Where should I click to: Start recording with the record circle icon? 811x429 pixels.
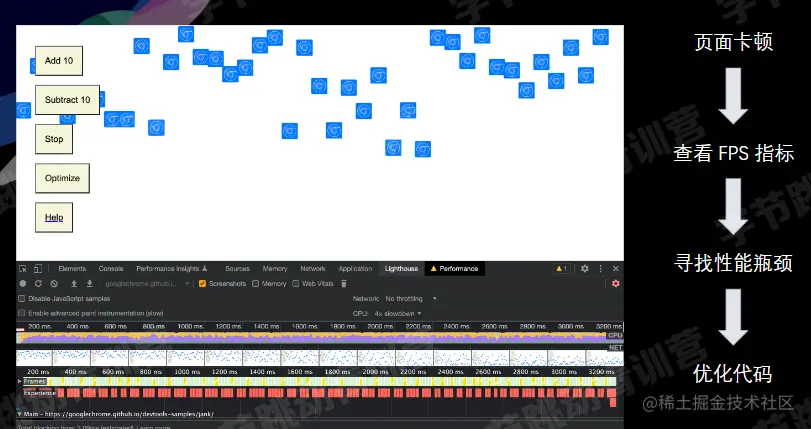(x=23, y=284)
